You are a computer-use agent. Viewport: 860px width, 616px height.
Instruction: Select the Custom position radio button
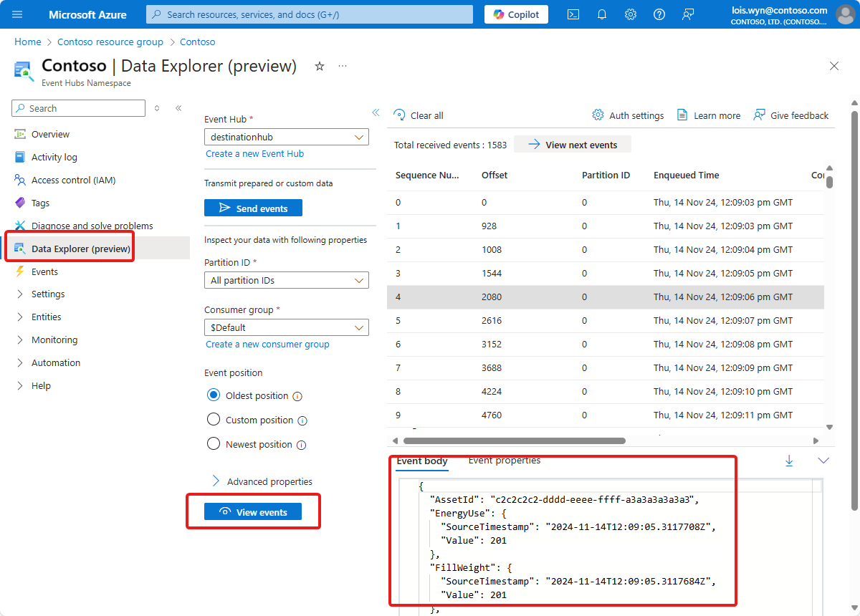pos(214,420)
